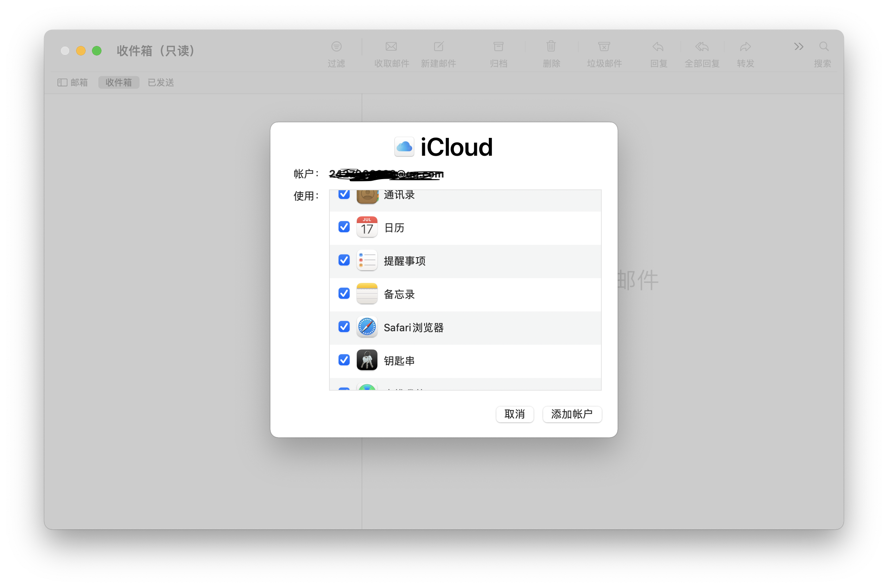Click the Archive (归档) toolbar icon

tap(498, 47)
